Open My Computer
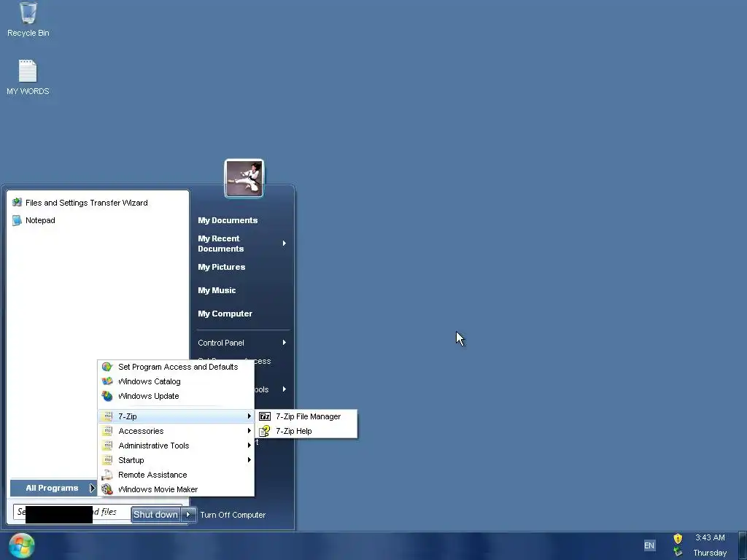The height and width of the screenshot is (560, 747). coord(225,314)
